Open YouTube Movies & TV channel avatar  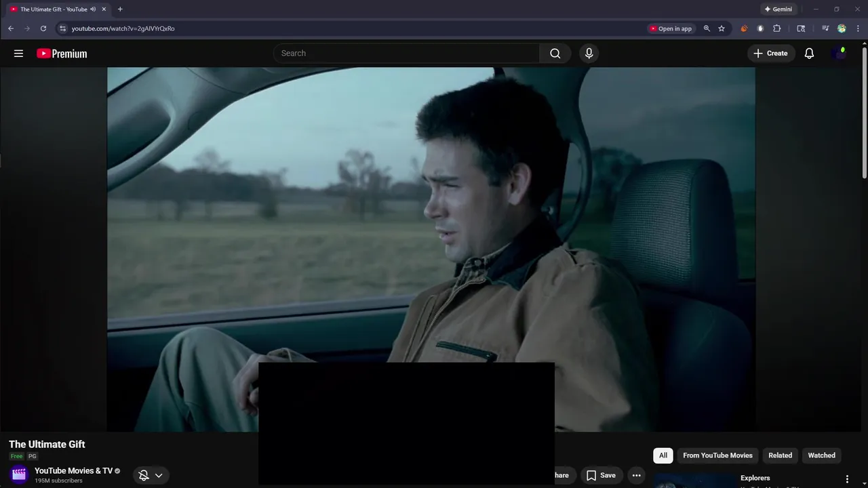coord(19,474)
